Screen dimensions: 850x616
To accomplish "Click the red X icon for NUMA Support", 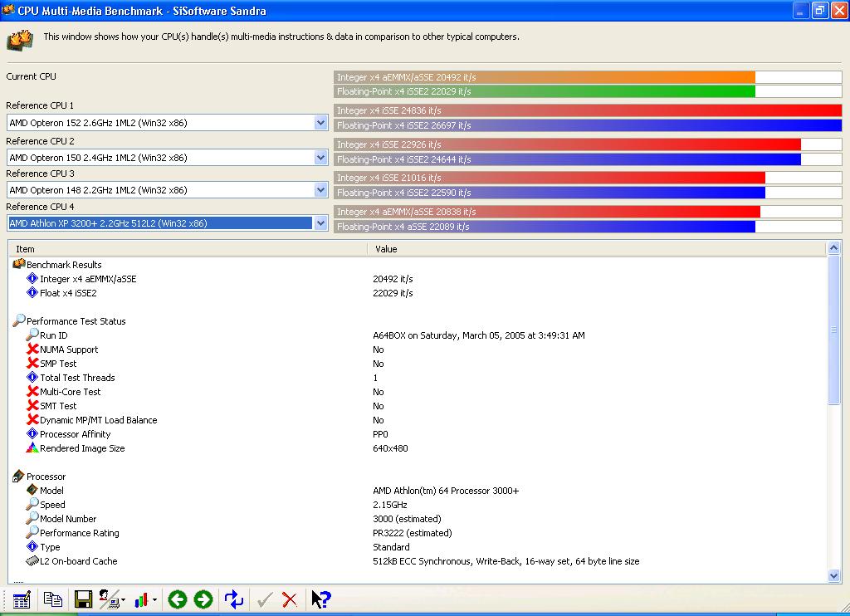I will 32,350.
